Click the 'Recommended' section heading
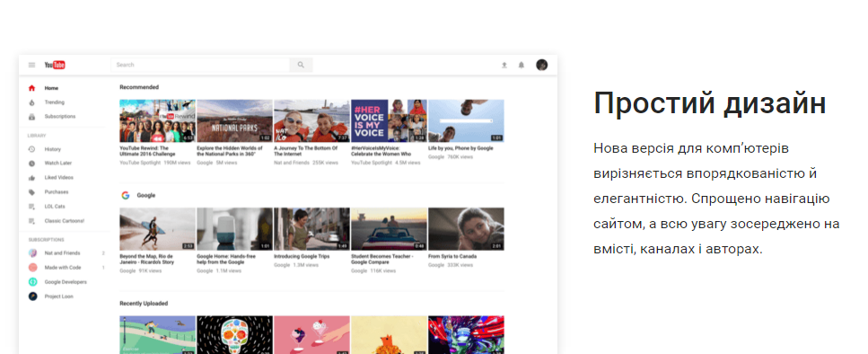The height and width of the screenshot is (354, 868). click(139, 87)
